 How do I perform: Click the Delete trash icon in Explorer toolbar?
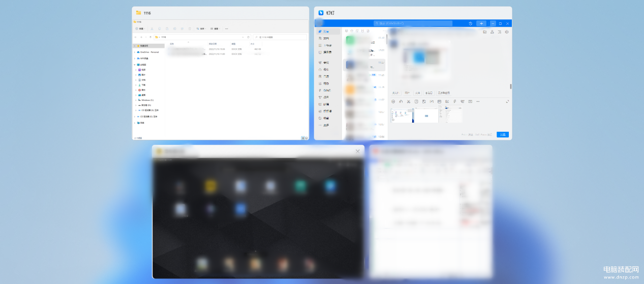[190, 29]
